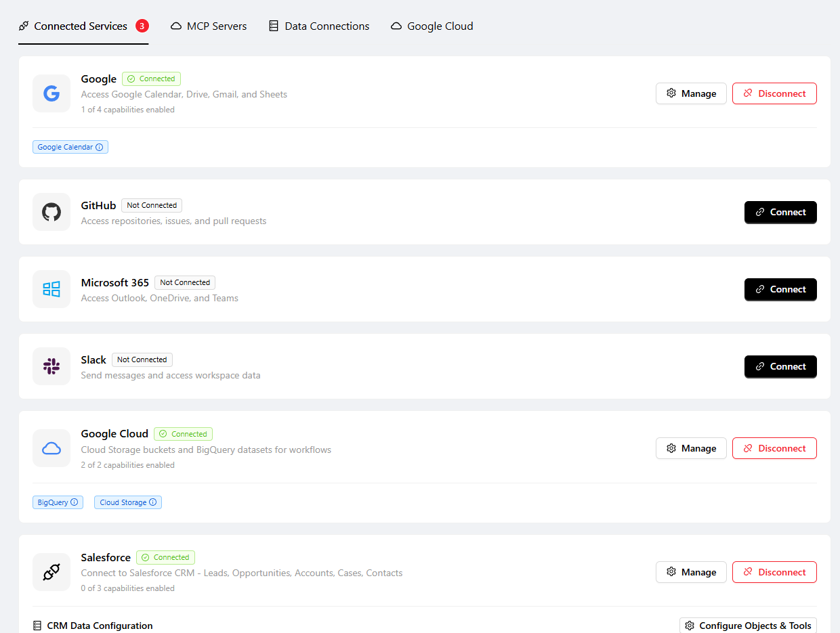Click Slack's Not Connected status badge
This screenshot has width=840, height=633.
pos(142,359)
